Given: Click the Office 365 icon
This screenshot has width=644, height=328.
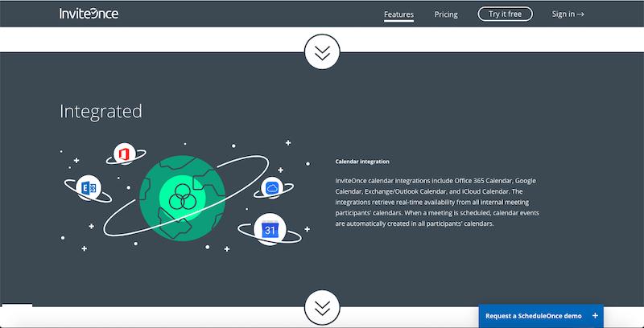Looking at the screenshot, I should [x=125, y=154].
